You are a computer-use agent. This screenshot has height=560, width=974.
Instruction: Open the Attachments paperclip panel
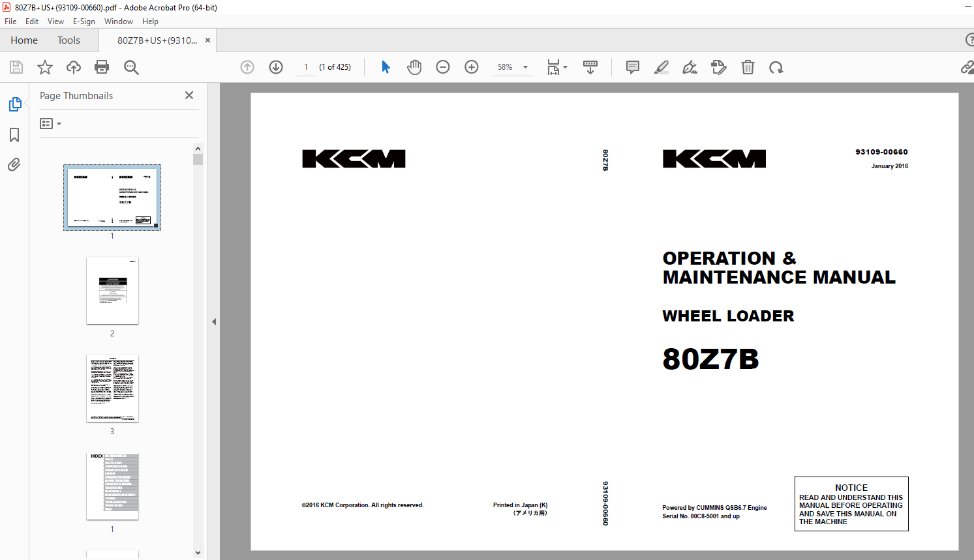(14, 164)
